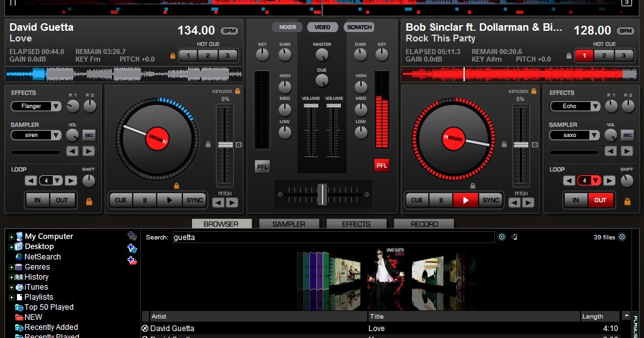This screenshot has width=644, height=338.
Task: Click right deck red loop OUT button
Action: click(600, 200)
